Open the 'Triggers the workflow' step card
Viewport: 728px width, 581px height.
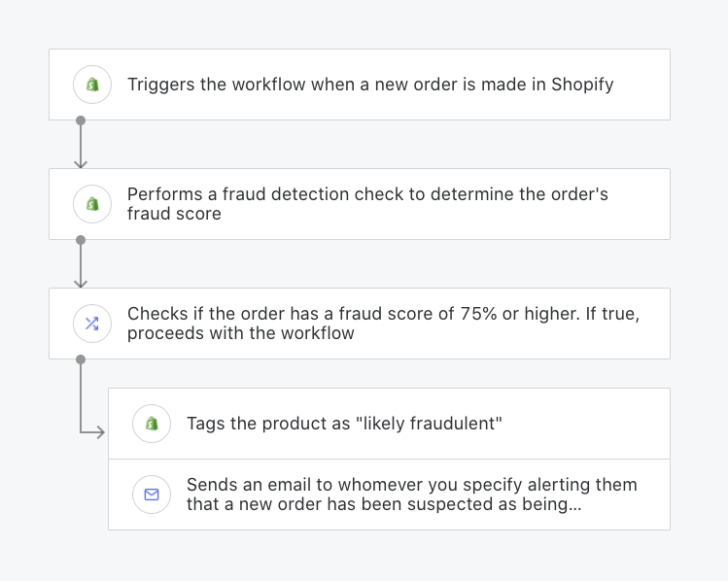360,85
